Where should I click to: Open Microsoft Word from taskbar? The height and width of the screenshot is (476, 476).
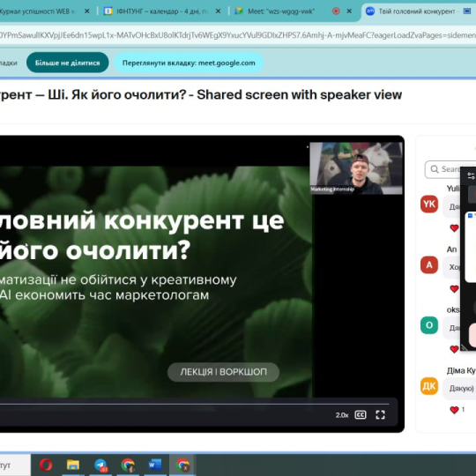tap(155, 465)
